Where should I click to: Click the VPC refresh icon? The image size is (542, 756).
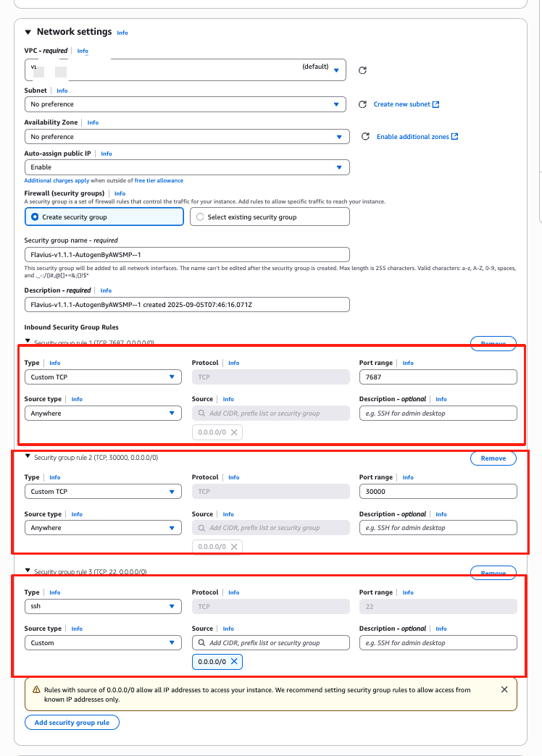[363, 70]
